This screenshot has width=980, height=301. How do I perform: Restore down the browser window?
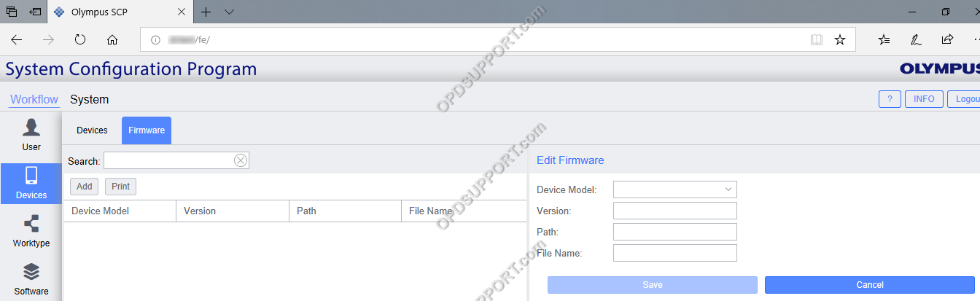click(x=946, y=12)
